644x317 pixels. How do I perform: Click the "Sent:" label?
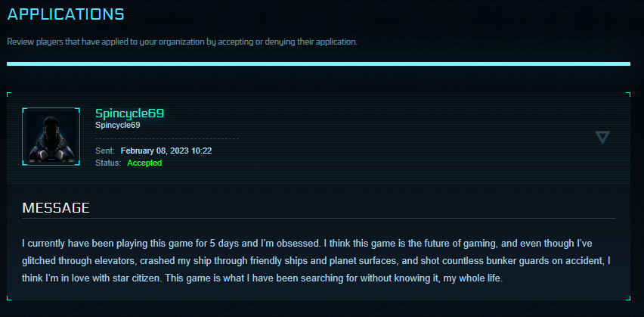click(105, 151)
